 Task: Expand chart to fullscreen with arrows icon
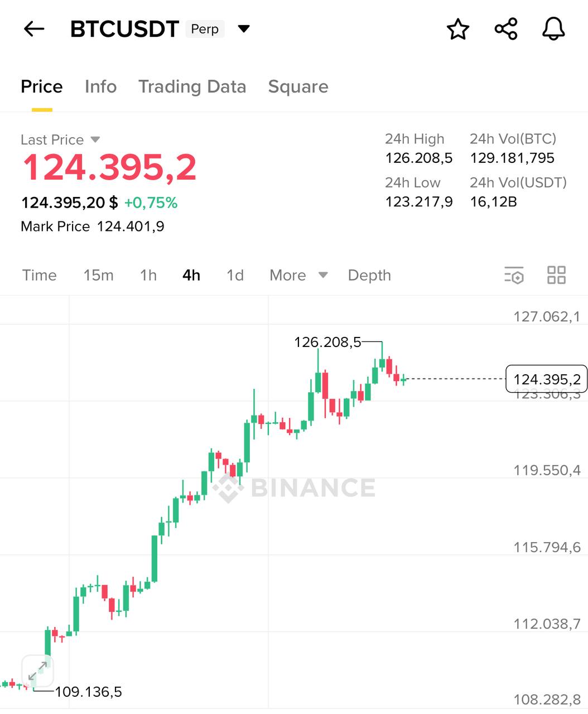pos(37,670)
